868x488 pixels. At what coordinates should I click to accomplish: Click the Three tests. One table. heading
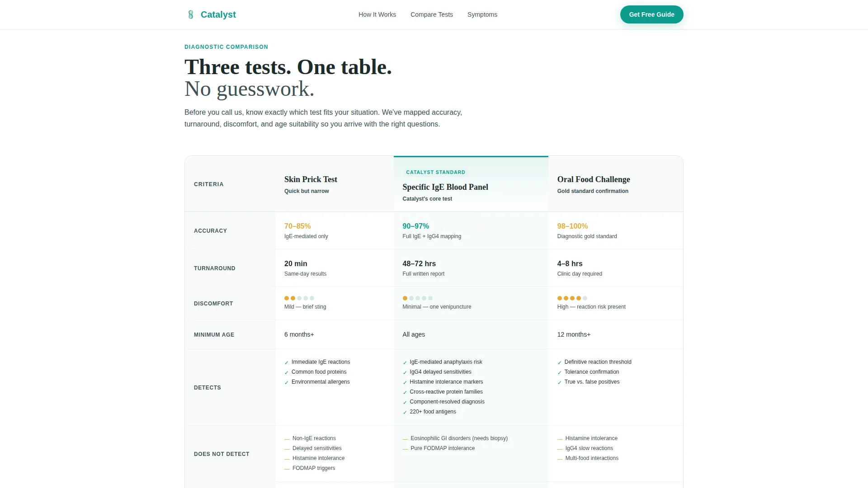pos(288,67)
